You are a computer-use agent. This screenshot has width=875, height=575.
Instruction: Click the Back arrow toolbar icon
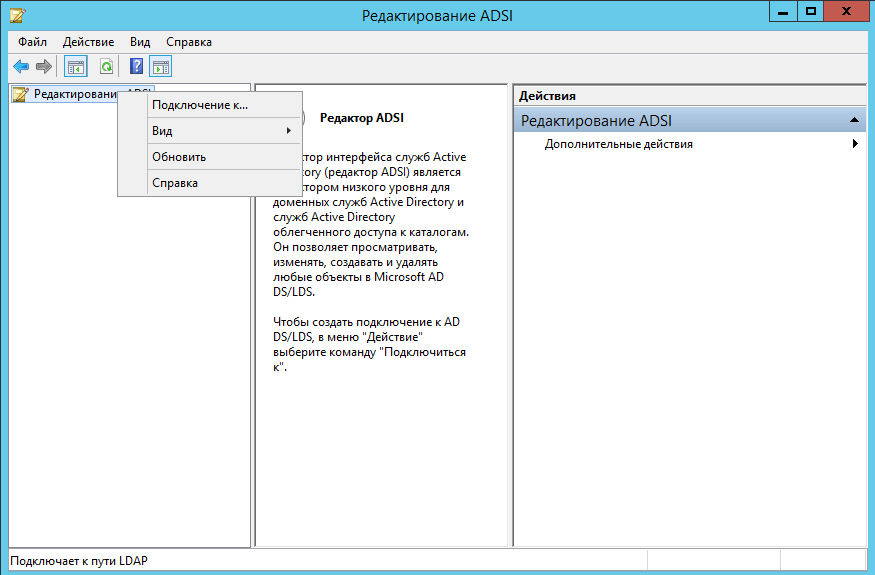point(21,67)
